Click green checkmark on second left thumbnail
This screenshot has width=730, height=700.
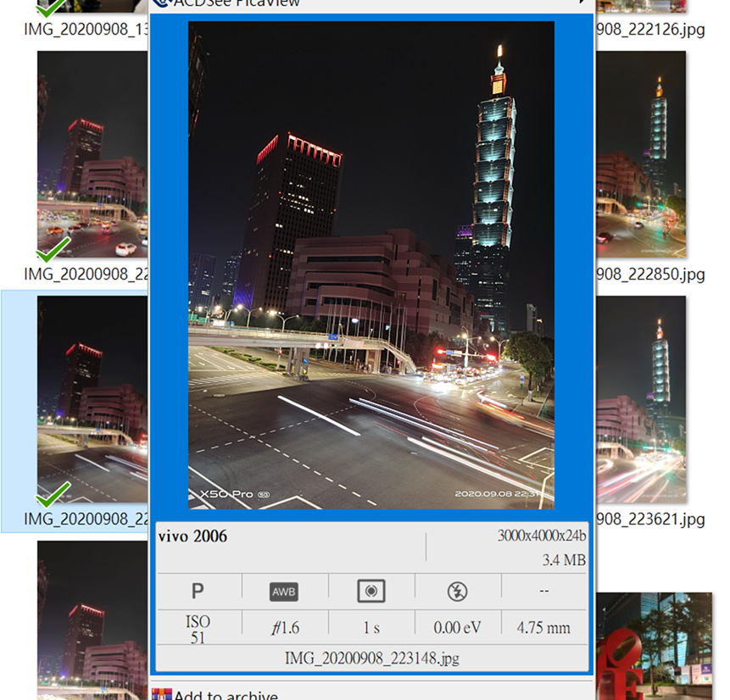point(53,249)
